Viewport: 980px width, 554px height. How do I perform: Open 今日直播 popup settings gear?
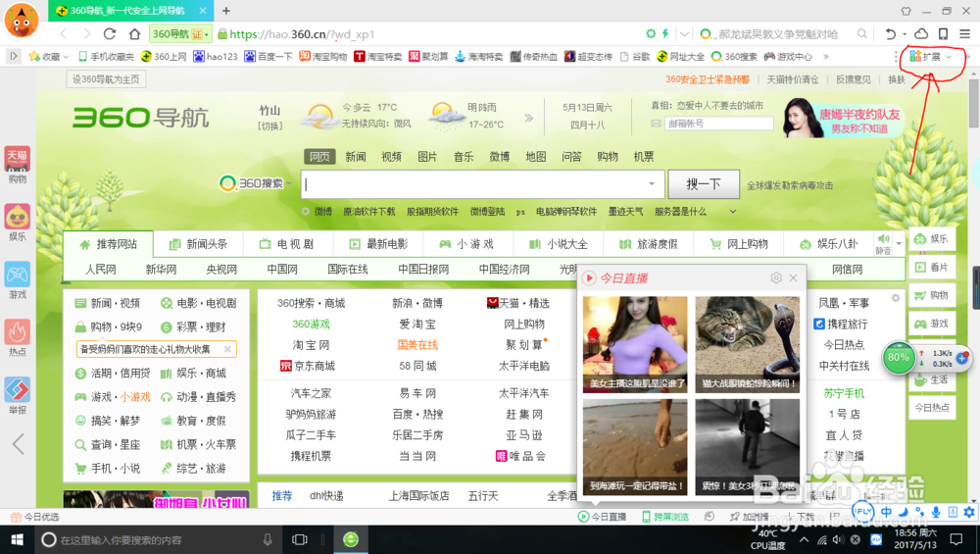[775, 277]
